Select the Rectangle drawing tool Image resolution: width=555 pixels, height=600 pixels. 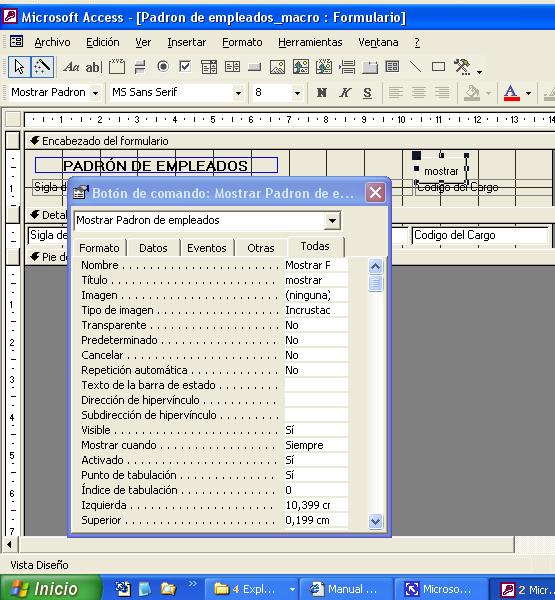coord(438,67)
